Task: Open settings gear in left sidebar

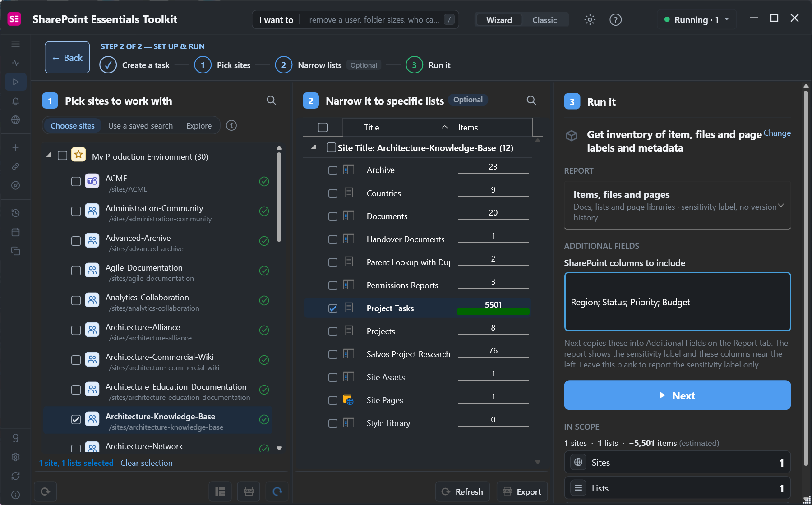Action: click(16, 457)
